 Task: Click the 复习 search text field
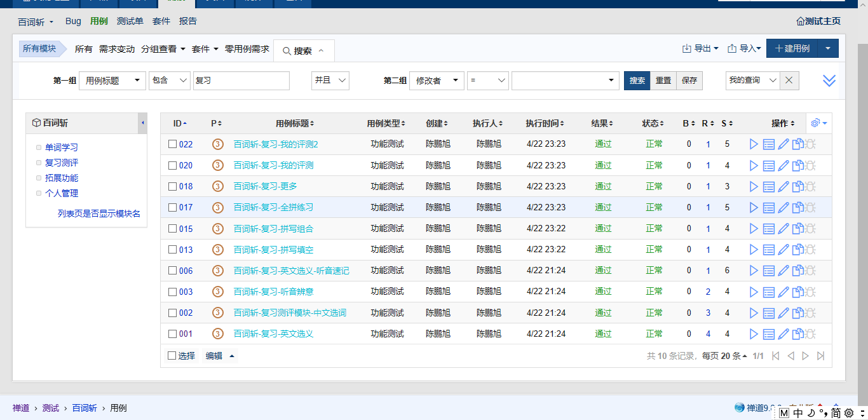click(x=241, y=81)
